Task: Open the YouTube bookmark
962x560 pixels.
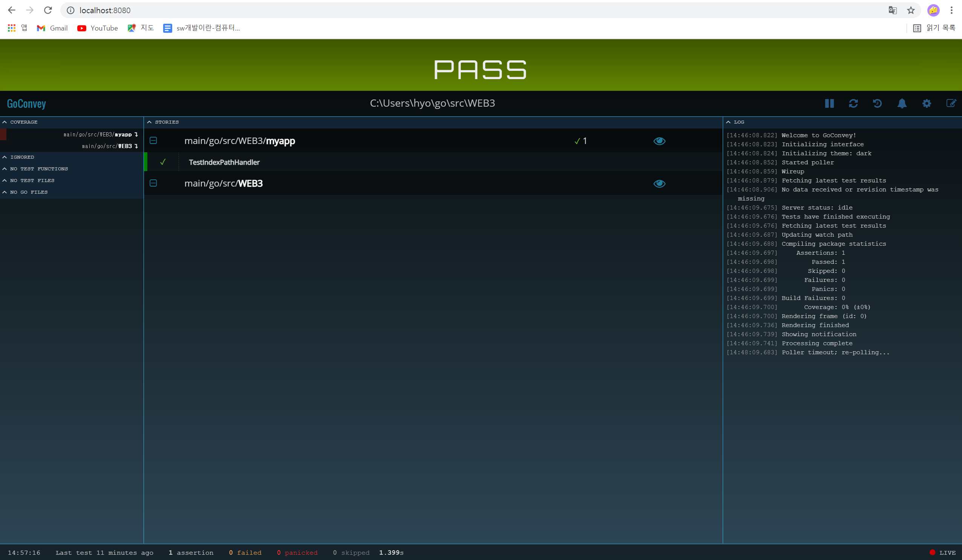Action: (x=97, y=28)
